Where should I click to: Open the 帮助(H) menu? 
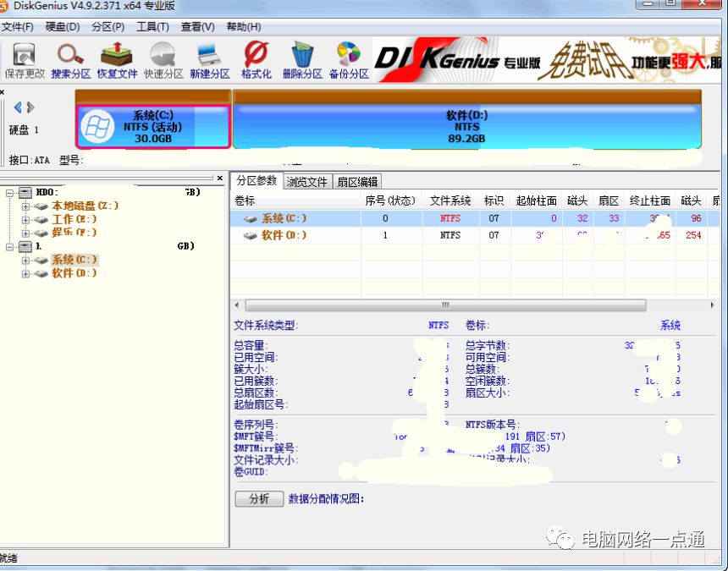point(244,27)
